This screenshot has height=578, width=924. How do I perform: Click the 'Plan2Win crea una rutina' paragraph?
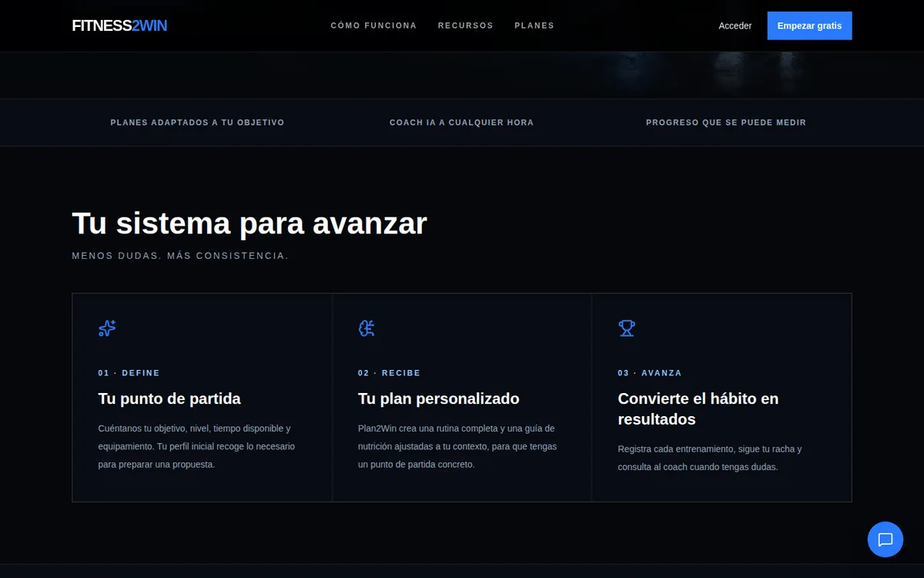coord(457,446)
